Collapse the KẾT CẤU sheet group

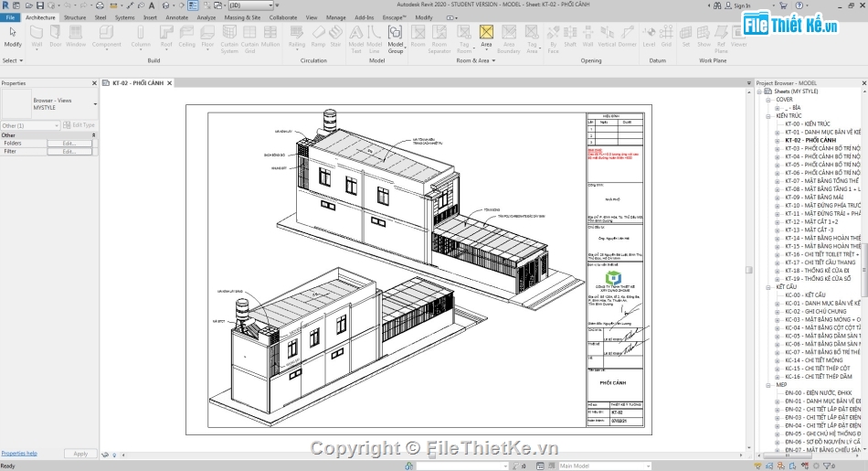point(768,287)
